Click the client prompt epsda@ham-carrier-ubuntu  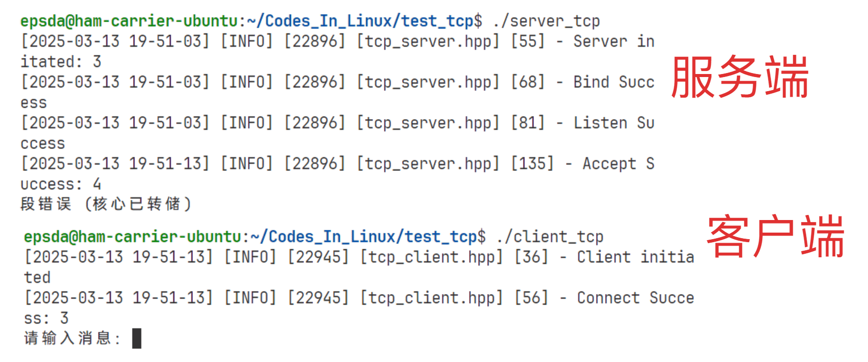tap(132, 237)
